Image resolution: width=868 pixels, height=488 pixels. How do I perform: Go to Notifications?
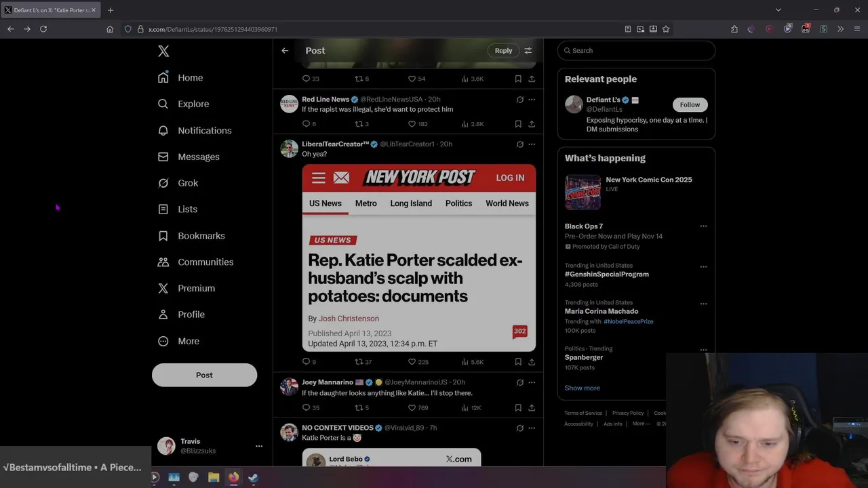click(195, 130)
